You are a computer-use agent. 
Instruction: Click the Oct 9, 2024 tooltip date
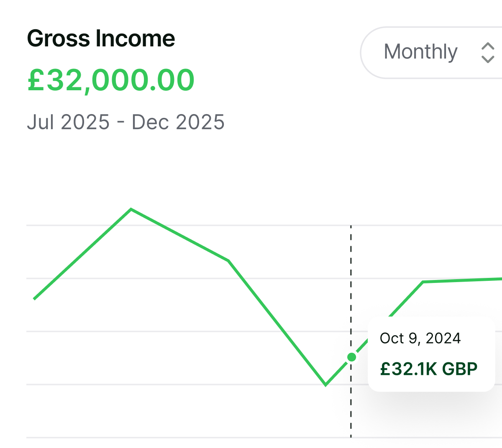pyautogui.click(x=420, y=338)
